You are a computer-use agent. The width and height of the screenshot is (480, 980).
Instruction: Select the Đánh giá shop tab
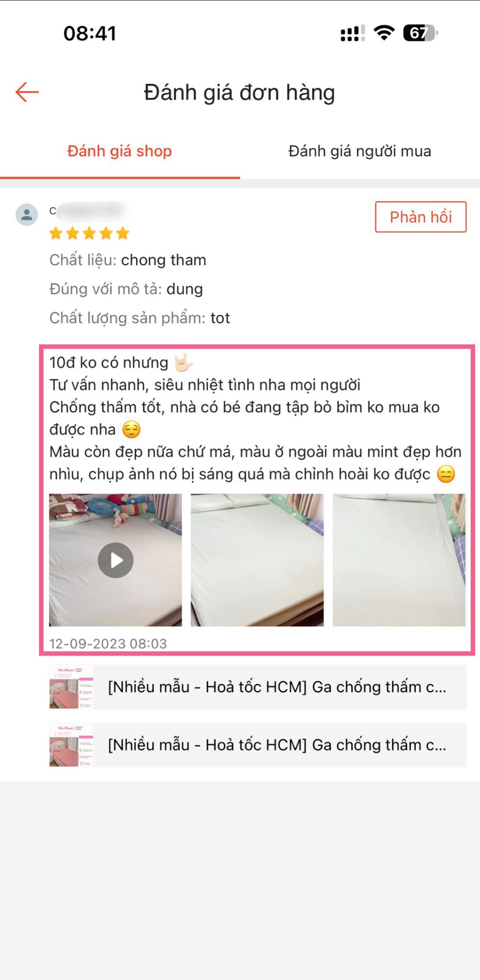click(120, 151)
